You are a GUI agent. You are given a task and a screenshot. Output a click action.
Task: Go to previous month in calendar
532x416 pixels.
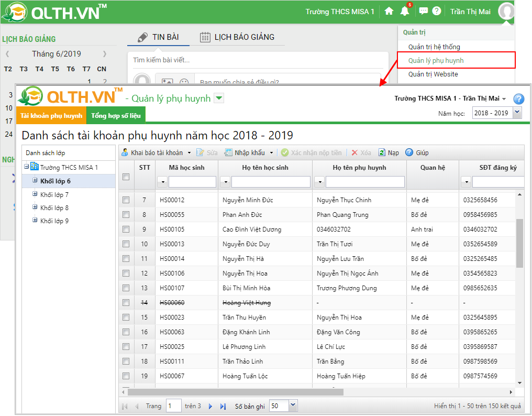[7, 53]
